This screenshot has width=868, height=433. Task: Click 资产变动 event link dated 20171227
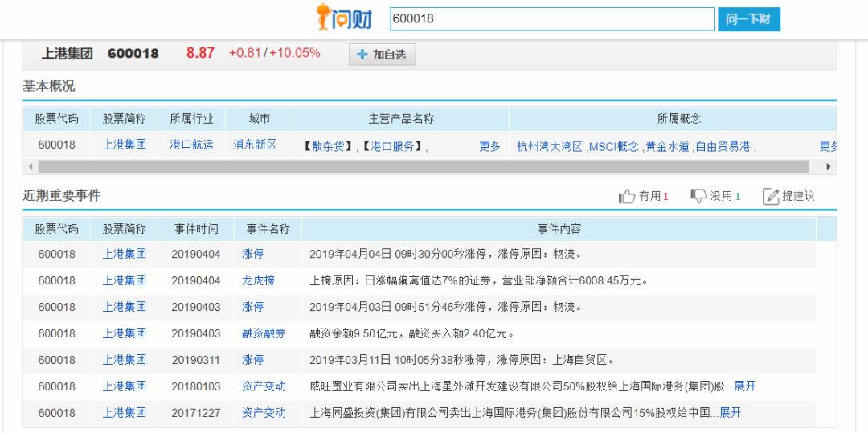click(x=264, y=413)
